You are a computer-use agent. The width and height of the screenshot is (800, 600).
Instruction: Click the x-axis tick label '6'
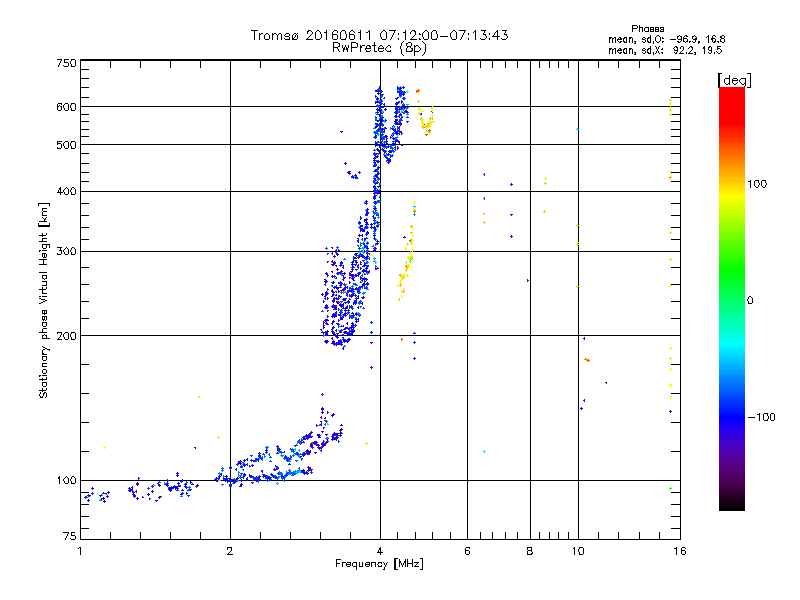pyautogui.click(x=467, y=551)
